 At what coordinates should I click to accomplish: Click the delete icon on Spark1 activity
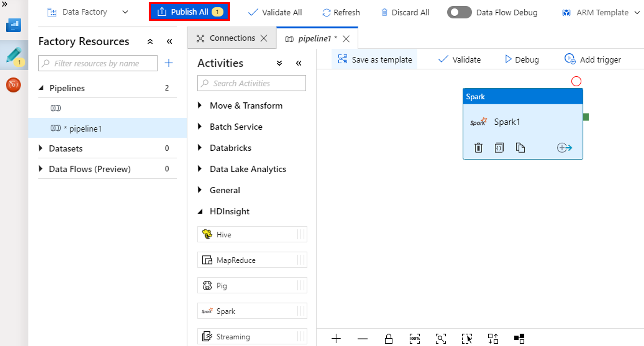pyautogui.click(x=478, y=148)
